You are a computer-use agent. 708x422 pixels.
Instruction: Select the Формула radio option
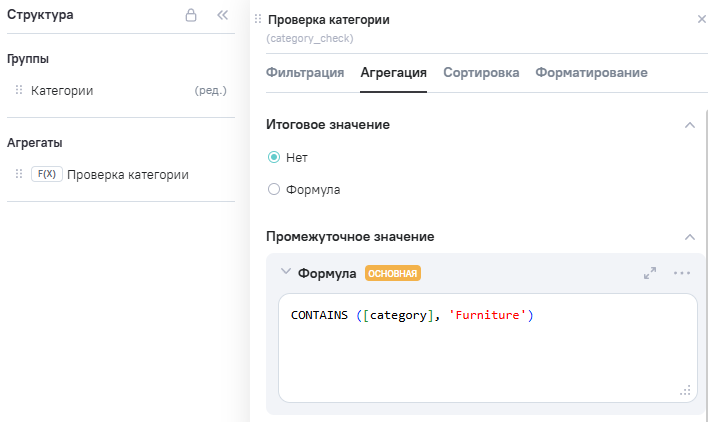tap(274, 189)
